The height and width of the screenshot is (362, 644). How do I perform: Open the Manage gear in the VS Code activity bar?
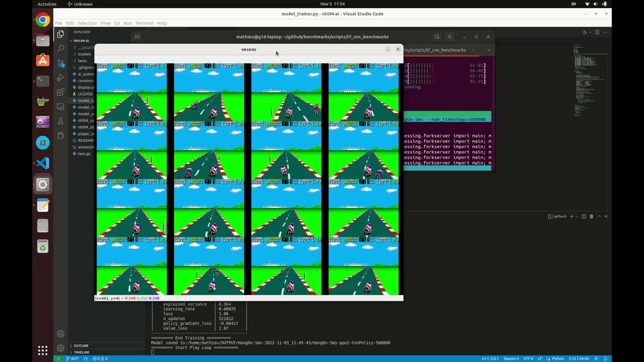tap(60, 348)
